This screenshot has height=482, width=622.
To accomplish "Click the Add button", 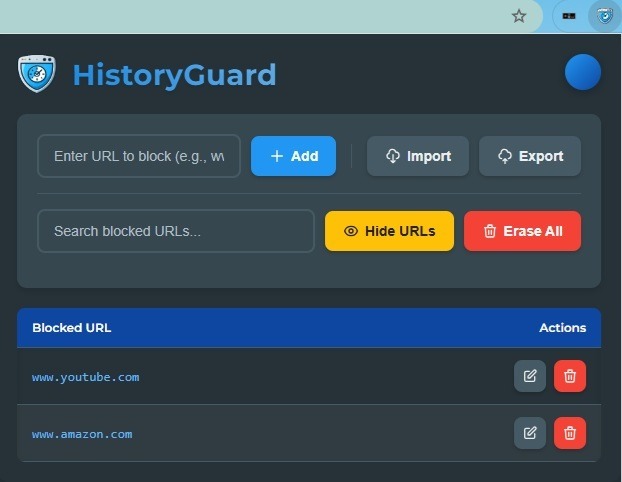I will pos(294,156).
